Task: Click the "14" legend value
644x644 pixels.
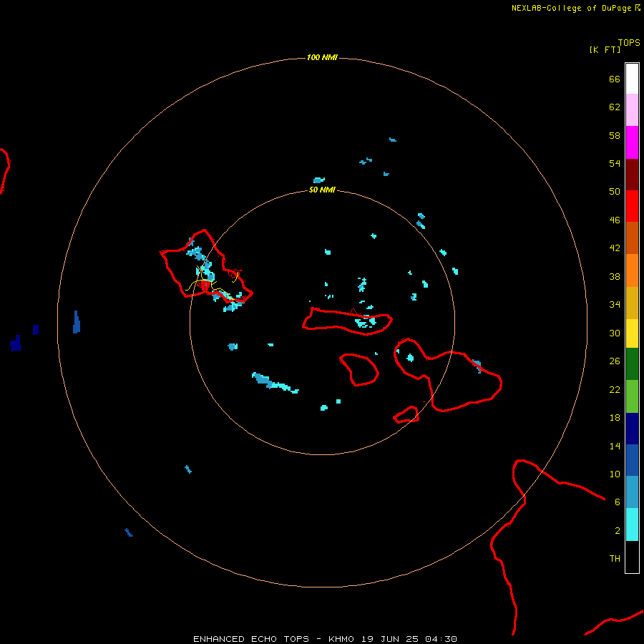Action: point(615,446)
